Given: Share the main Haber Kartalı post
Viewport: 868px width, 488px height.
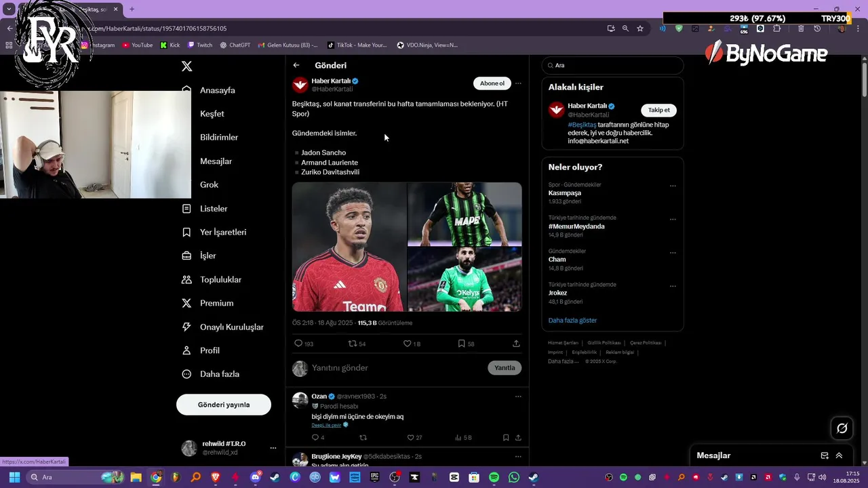Looking at the screenshot, I should (516, 344).
